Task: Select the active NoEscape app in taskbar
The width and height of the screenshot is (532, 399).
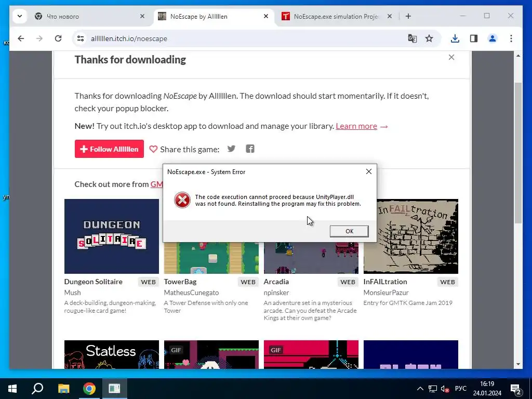Action: [x=114, y=389]
